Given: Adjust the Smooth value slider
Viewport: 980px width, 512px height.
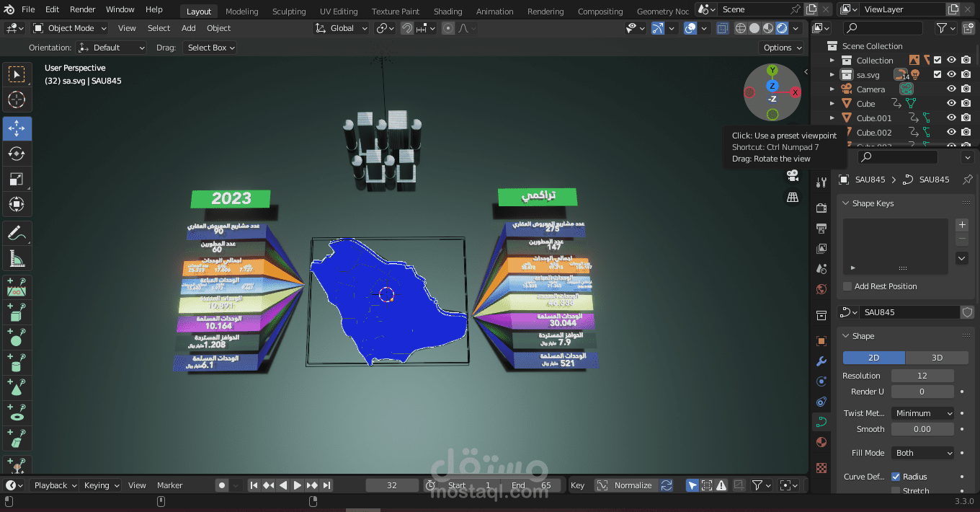Looking at the screenshot, I should click(x=922, y=428).
